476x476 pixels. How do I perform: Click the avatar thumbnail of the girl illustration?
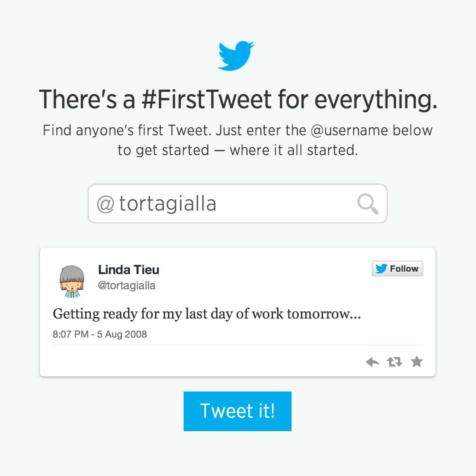73,281
